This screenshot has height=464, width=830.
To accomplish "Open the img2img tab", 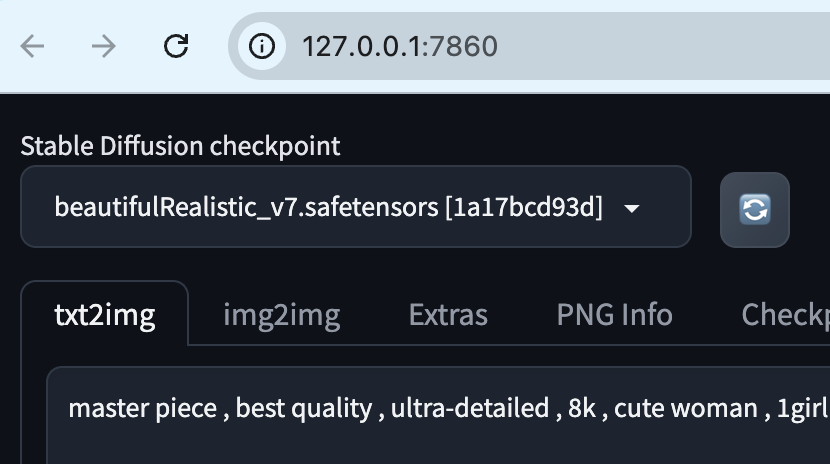I will [282, 315].
